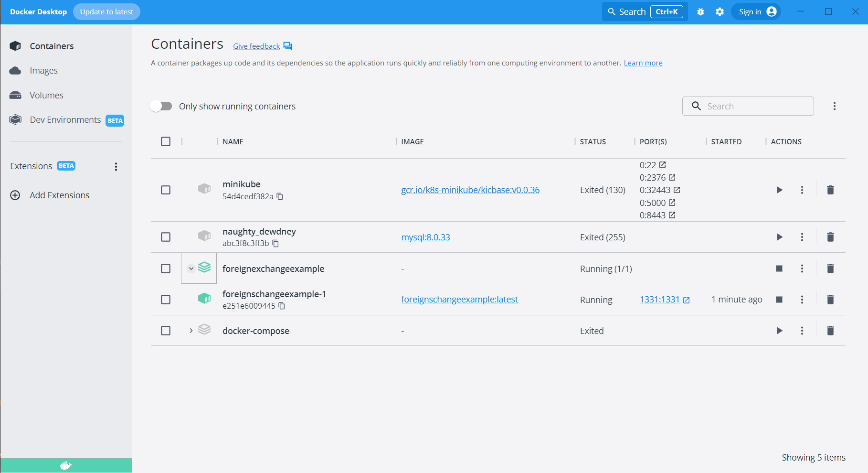Click the Docker whale status icon
The width and height of the screenshot is (868, 473).
click(x=66, y=465)
